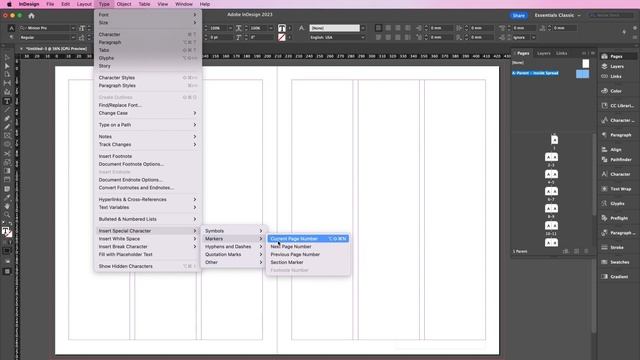640x360 pixels.
Task: Expand Quotation Marks submenu
Action: click(x=233, y=254)
